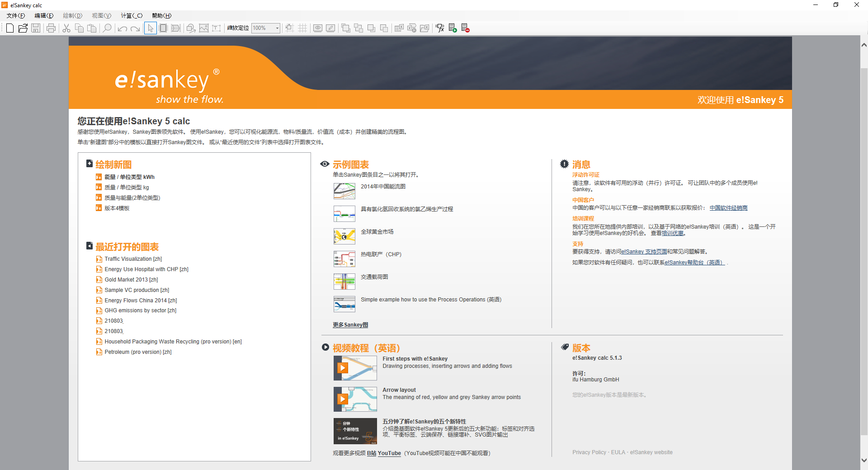Open the 2014年中国能流图 example thumbnail
Screen dimensions: 868x470
tap(344, 191)
